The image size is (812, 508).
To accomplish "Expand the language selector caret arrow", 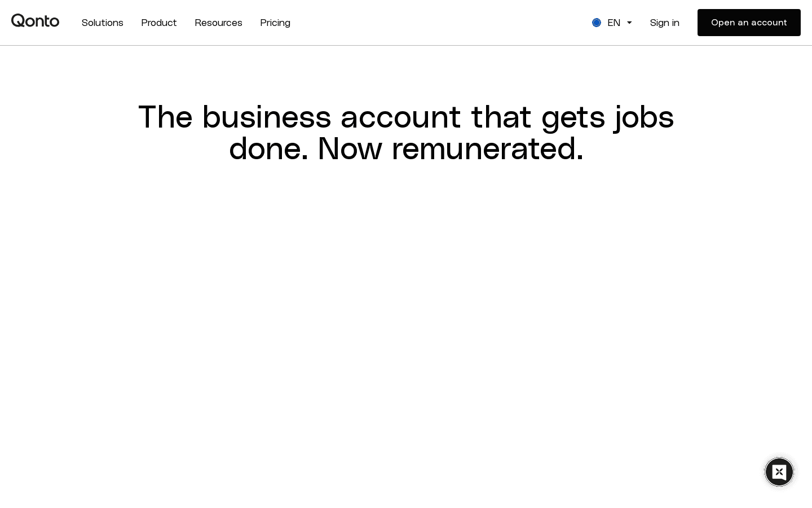I will (629, 23).
